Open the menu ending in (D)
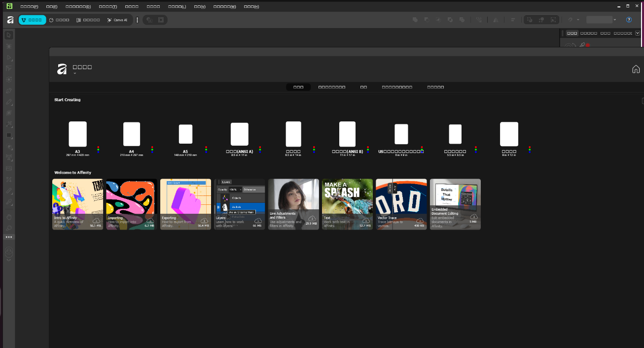The height and width of the screenshot is (348, 644). [x=78, y=6]
